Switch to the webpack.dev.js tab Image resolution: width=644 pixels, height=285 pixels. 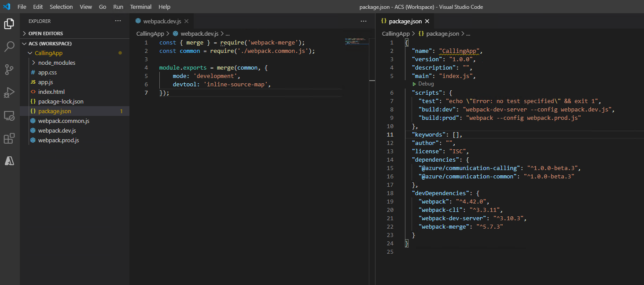pos(162,21)
